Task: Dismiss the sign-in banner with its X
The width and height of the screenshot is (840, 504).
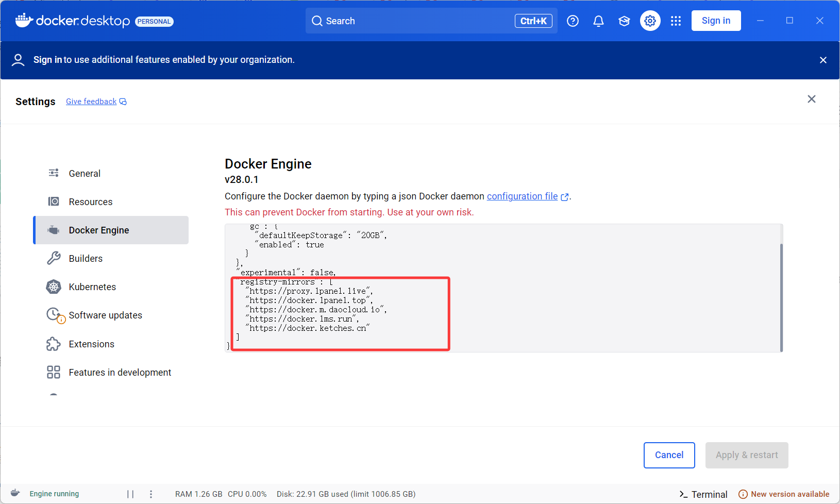Action: [823, 60]
